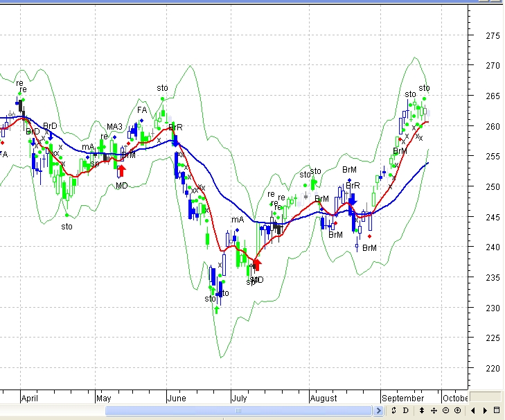The image size is (505, 420).
Task: Zoom in using the circled plus icon
Action: tap(457, 411)
